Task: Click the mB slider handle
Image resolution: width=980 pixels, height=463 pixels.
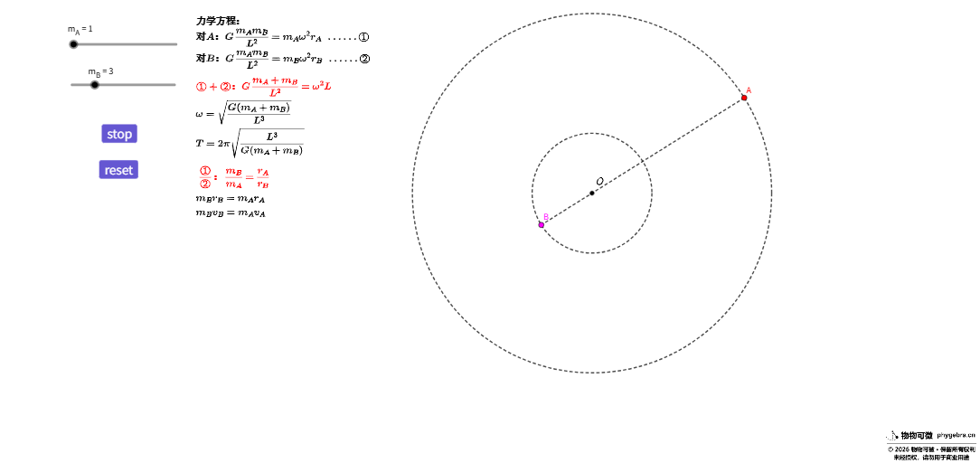Action: [x=94, y=85]
